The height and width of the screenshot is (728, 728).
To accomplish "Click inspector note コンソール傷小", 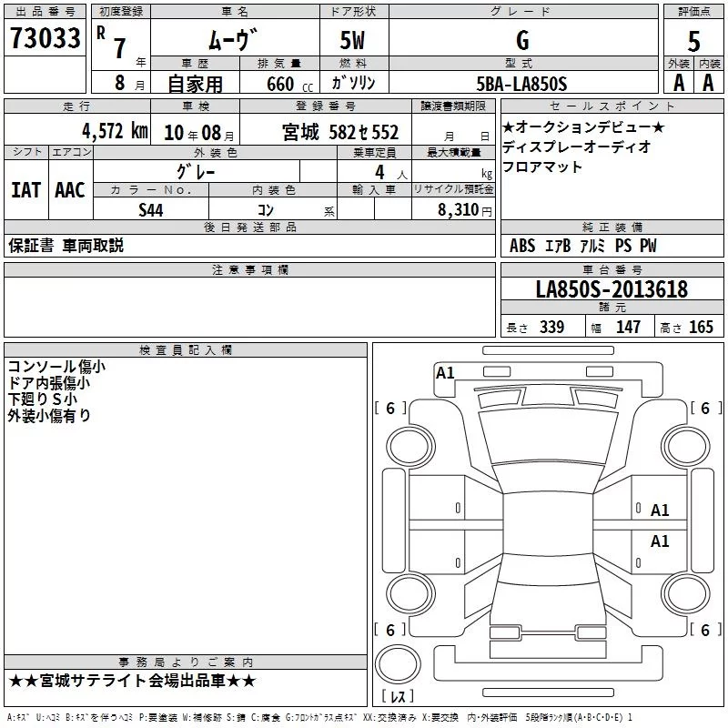I will coord(56,367).
